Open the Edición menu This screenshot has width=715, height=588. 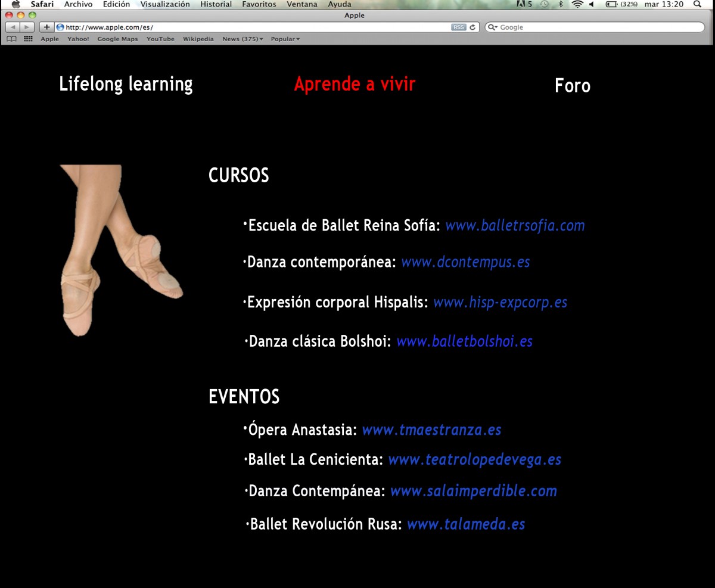point(116,4)
